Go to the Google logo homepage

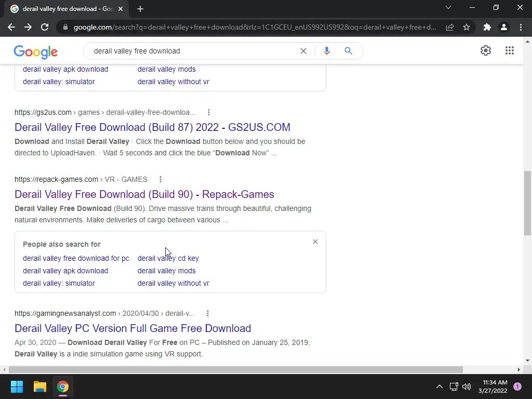(36, 52)
